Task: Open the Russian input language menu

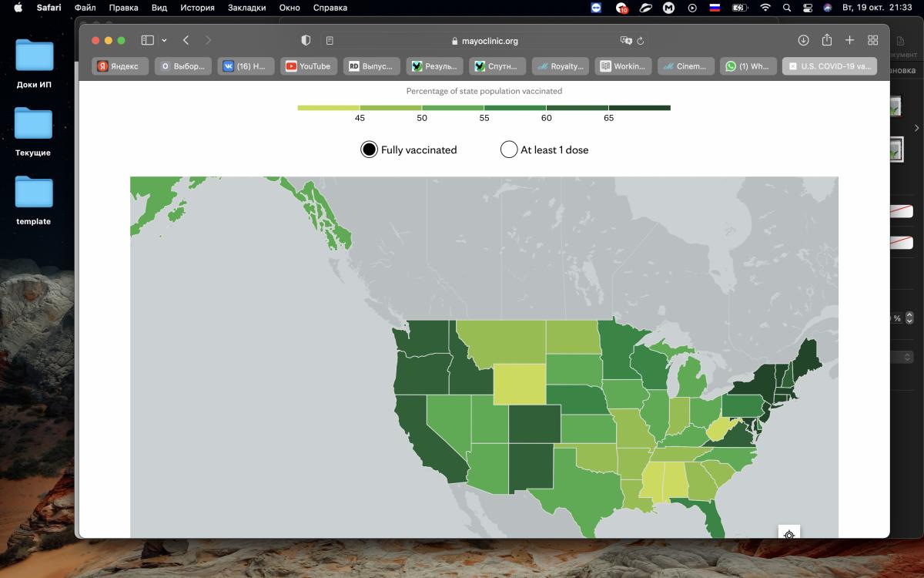Action: point(714,8)
